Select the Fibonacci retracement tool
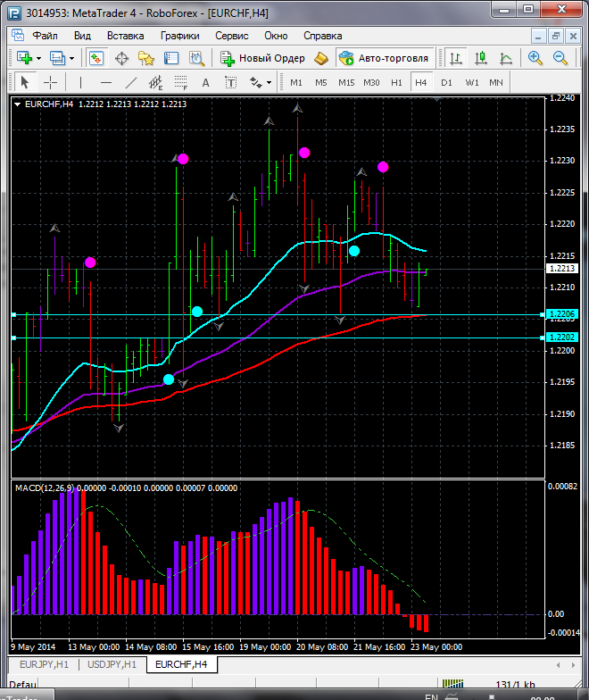This screenshot has height=700, width=589. [181, 82]
